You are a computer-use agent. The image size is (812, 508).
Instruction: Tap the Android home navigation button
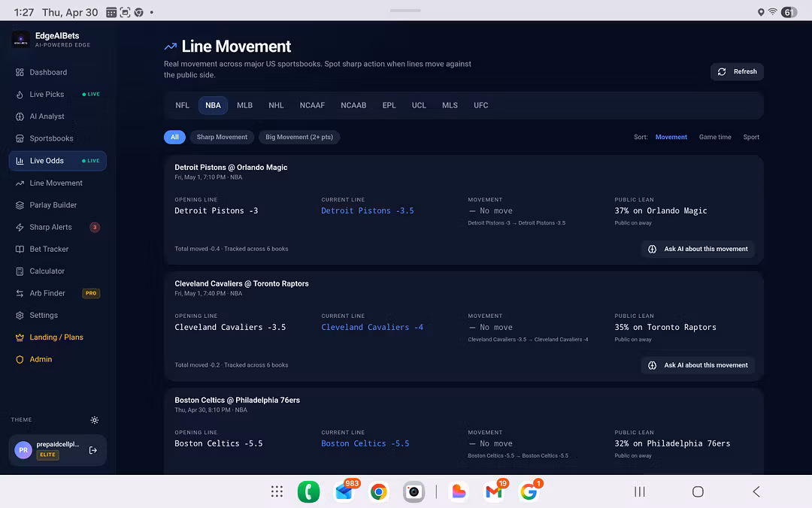coord(698,491)
